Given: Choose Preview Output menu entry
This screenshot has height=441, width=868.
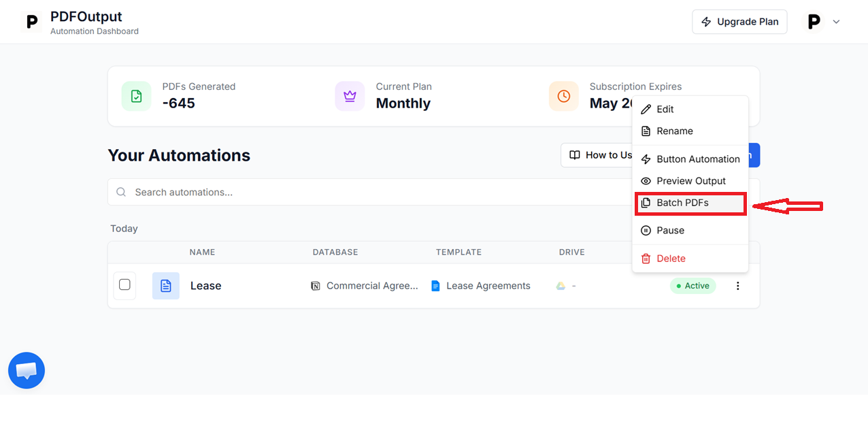Looking at the screenshot, I should (690, 180).
